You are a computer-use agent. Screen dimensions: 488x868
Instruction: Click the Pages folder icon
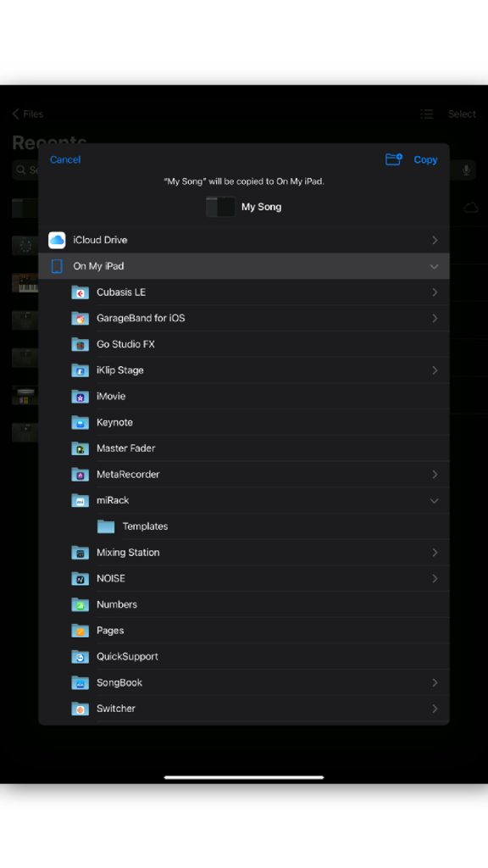click(x=80, y=631)
